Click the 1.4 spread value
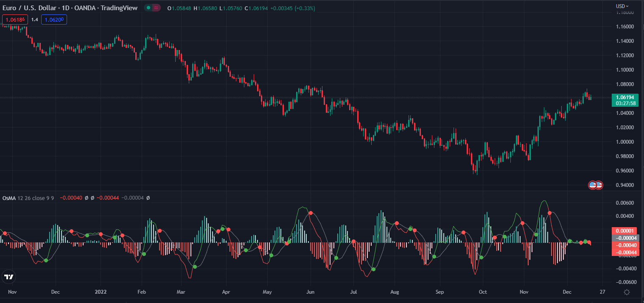Image resolution: width=644 pixels, height=303 pixels. 35,19
